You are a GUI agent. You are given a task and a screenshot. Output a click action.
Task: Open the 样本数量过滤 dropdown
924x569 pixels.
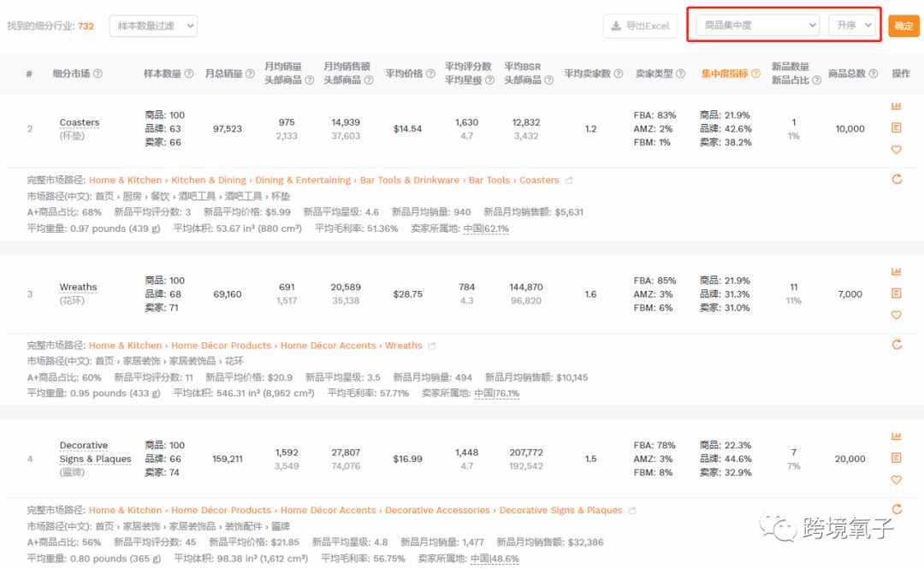(153, 26)
